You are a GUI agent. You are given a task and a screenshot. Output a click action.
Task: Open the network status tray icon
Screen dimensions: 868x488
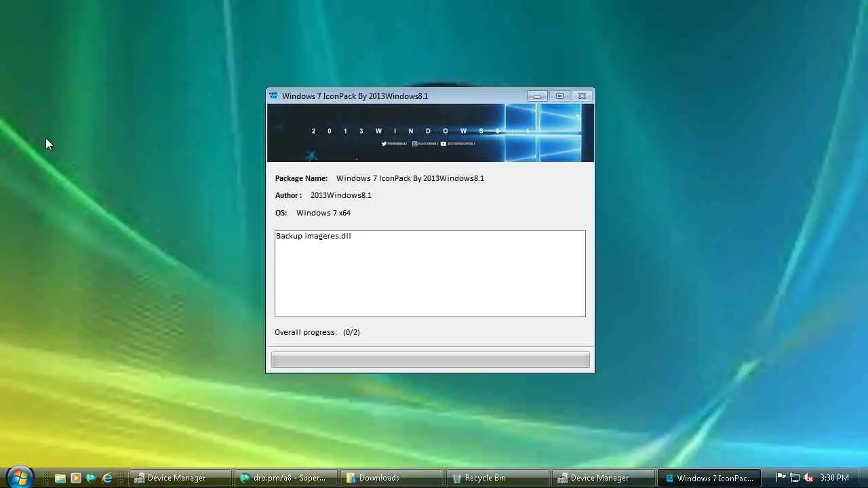795,478
